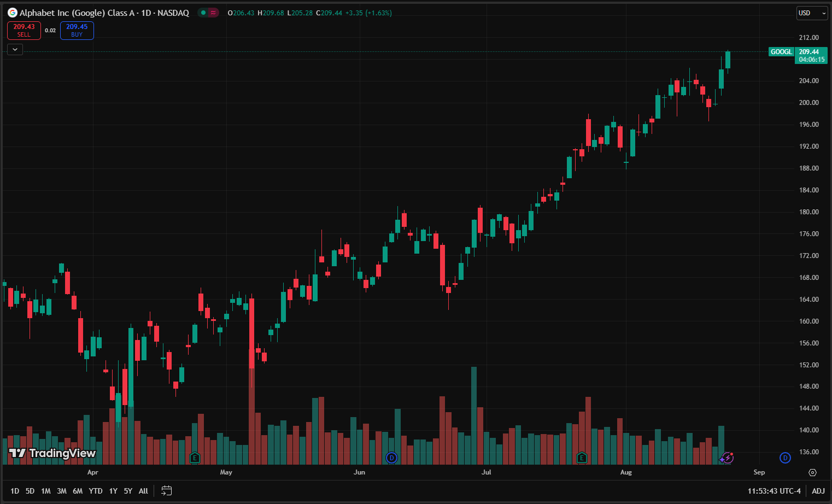This screenshot has width=832, height=504.
Task: Open the USD currency dropdown
Action: pyautogui.click(x=812, y=13)
